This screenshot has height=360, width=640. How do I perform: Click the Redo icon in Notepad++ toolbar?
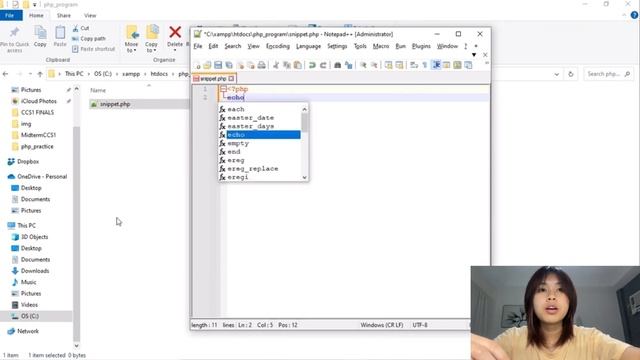323,65
